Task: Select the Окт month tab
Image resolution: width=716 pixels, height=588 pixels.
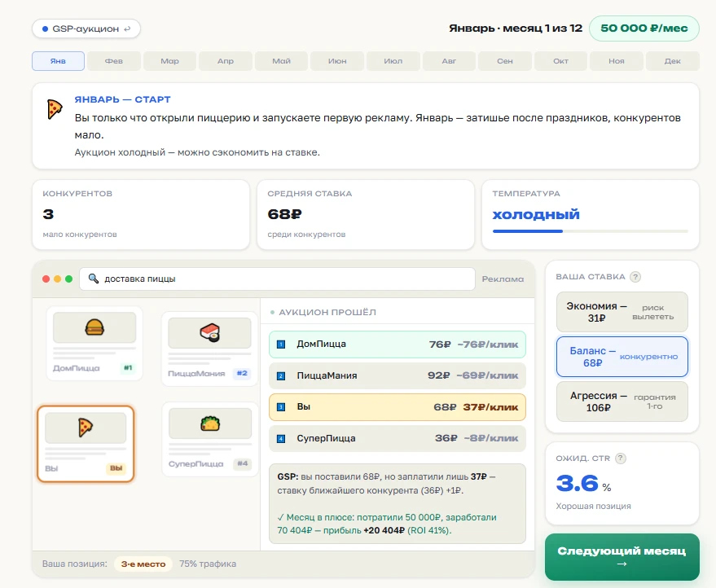Action: point(560,61)
